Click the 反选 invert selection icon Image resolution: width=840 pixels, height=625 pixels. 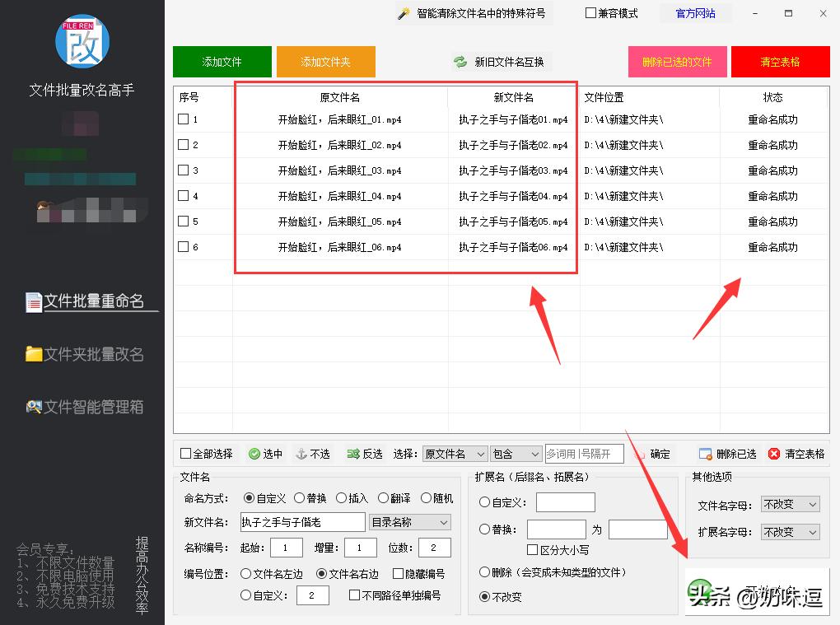pyautogui.click(x=352, y=452)
